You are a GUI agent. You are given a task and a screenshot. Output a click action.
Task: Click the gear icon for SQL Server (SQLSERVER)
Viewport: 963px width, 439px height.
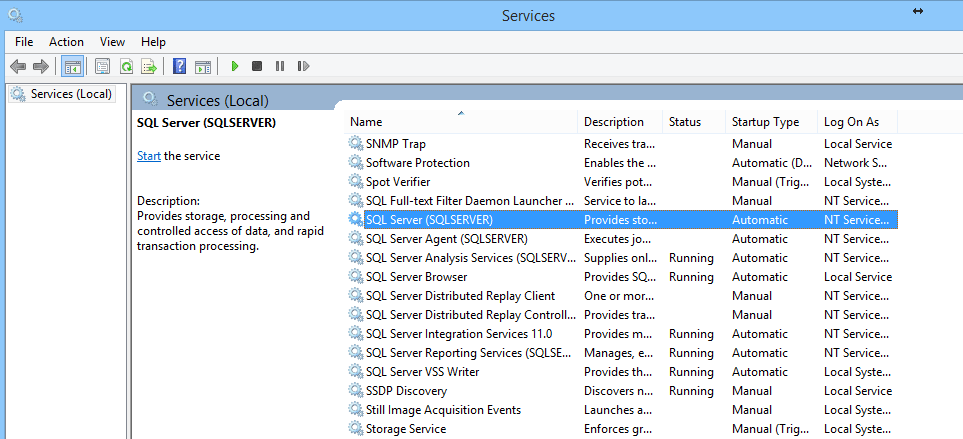point(355,220)
